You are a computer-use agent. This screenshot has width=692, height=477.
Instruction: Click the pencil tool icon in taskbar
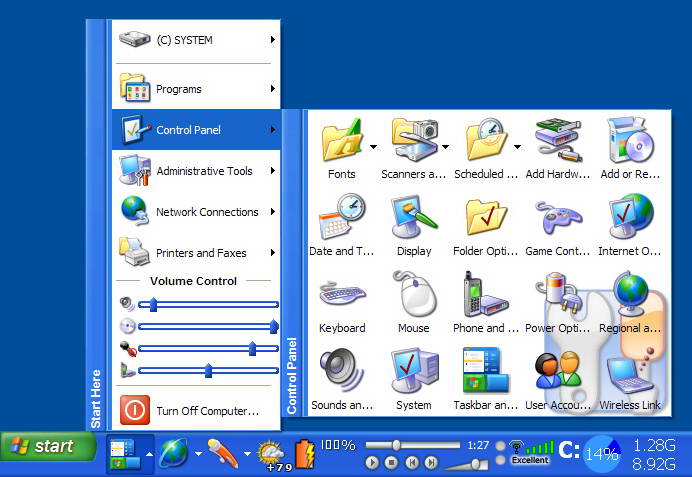[223, 453]
